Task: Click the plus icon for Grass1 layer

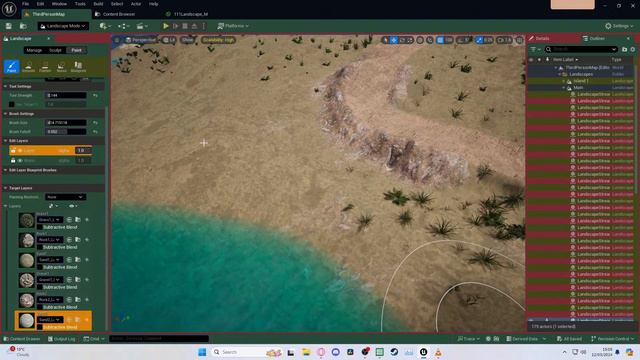Action: (x=87, y=220)
